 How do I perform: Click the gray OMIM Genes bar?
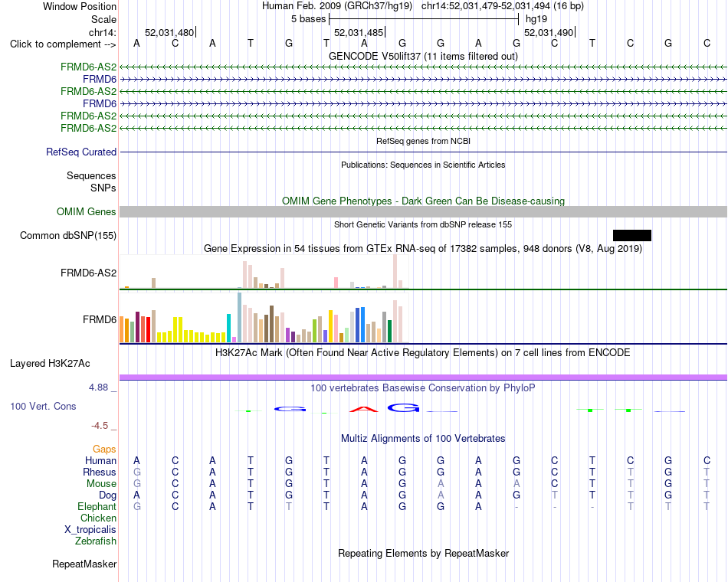[423, 211]
